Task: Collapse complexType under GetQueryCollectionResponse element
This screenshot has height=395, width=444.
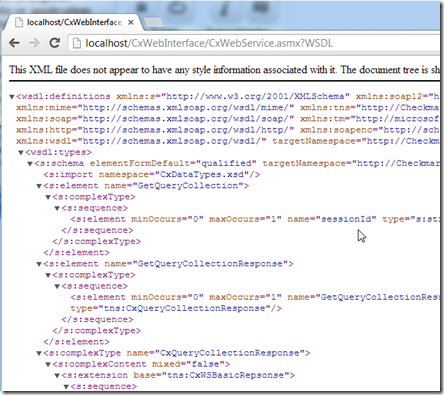Action: [48, 275]
